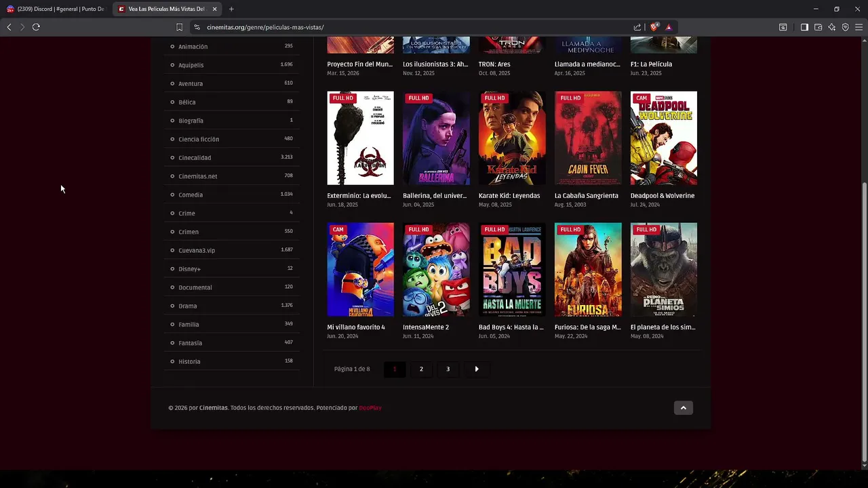The height and width of the screenshot is (488, 868).
Task: Open the Leo AI sparkle icon
Action: click(832, 27)
